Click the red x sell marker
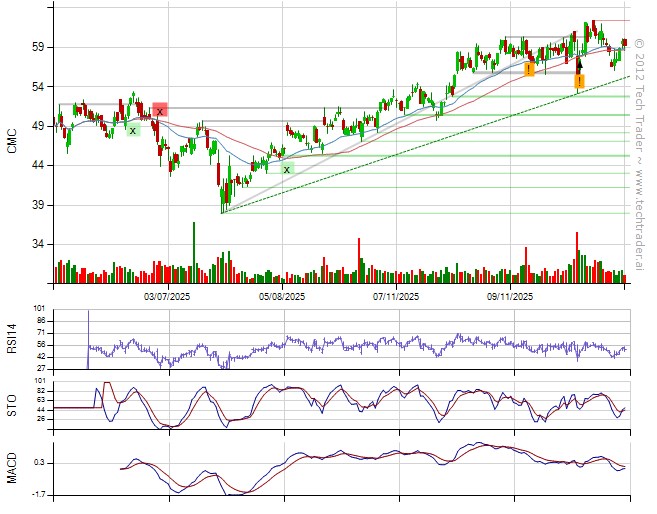Screen dimensions: 657x514 160,109
